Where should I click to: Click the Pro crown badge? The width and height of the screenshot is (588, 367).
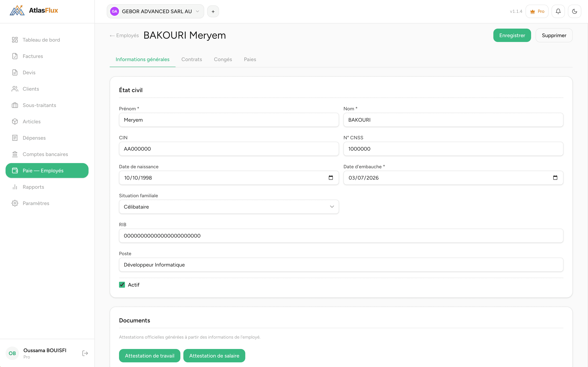click(537, 11)
